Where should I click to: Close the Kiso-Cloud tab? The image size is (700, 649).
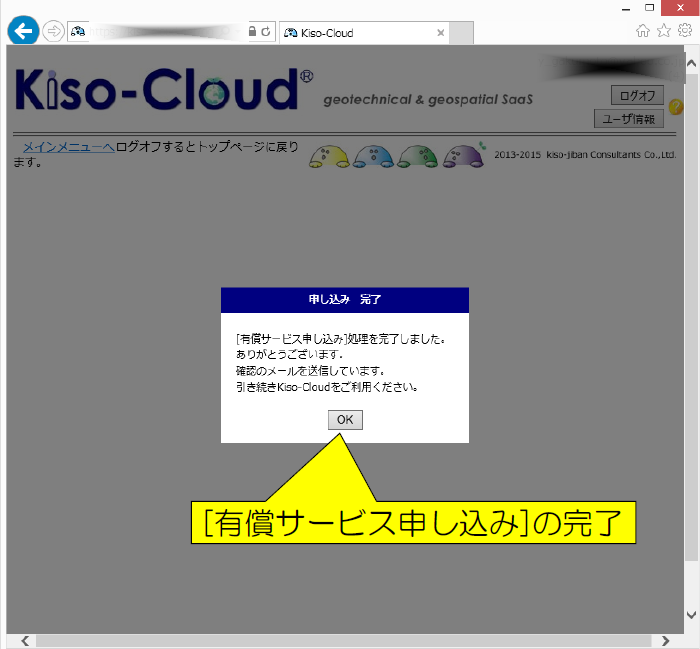click(x=441, y=33)
